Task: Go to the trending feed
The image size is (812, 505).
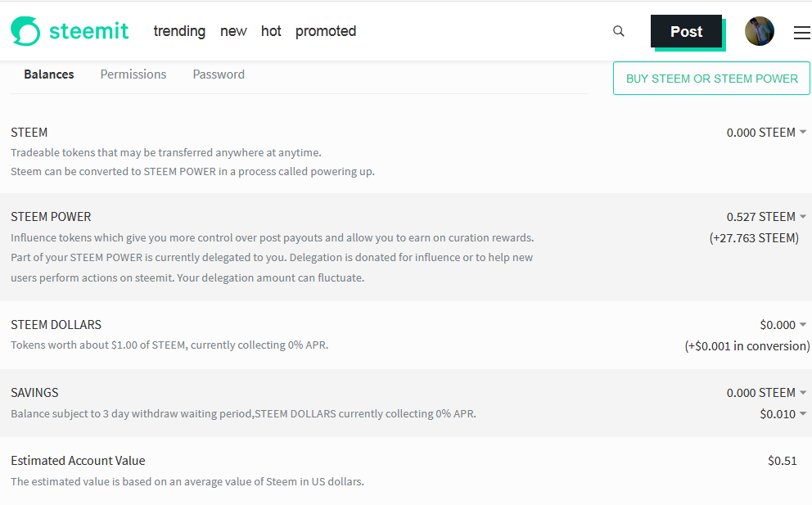Action: click(x=179, y=31)
